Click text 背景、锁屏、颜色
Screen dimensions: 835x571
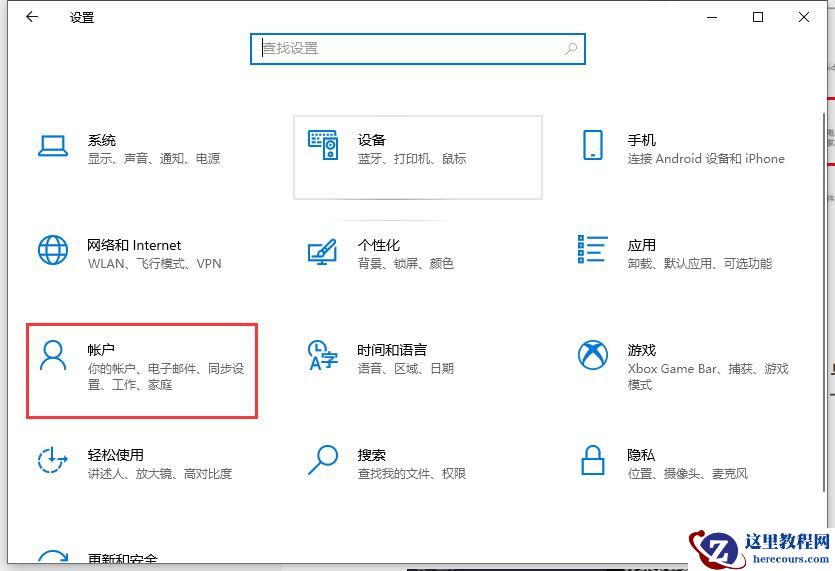[x=406, y=264]
